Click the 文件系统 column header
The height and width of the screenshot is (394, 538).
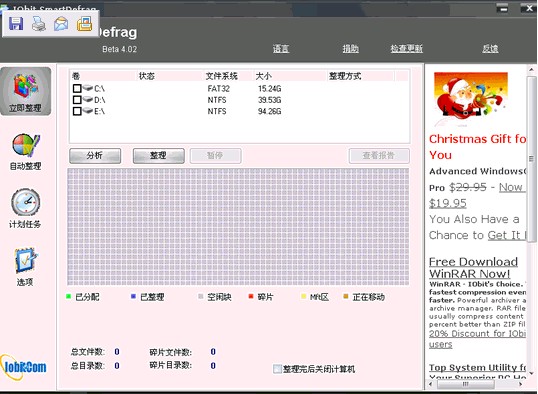coord(229,76)
